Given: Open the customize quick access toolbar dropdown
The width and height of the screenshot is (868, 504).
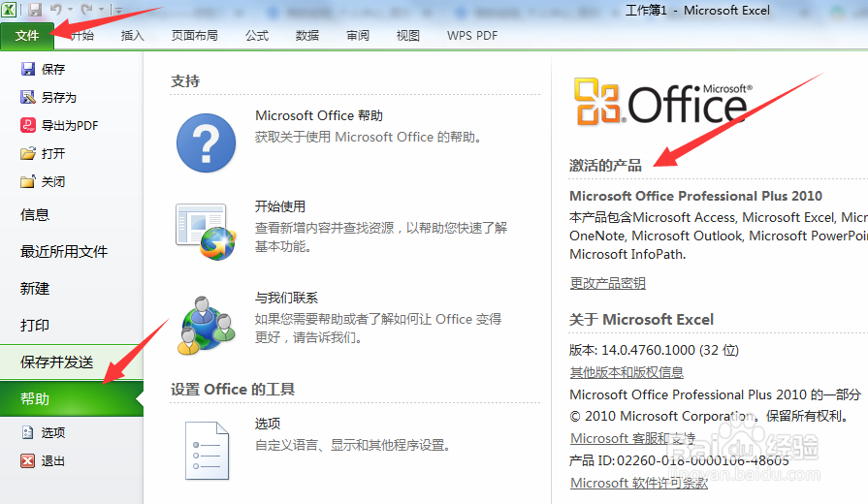Looking at the screenshot, I should point(118,10).
